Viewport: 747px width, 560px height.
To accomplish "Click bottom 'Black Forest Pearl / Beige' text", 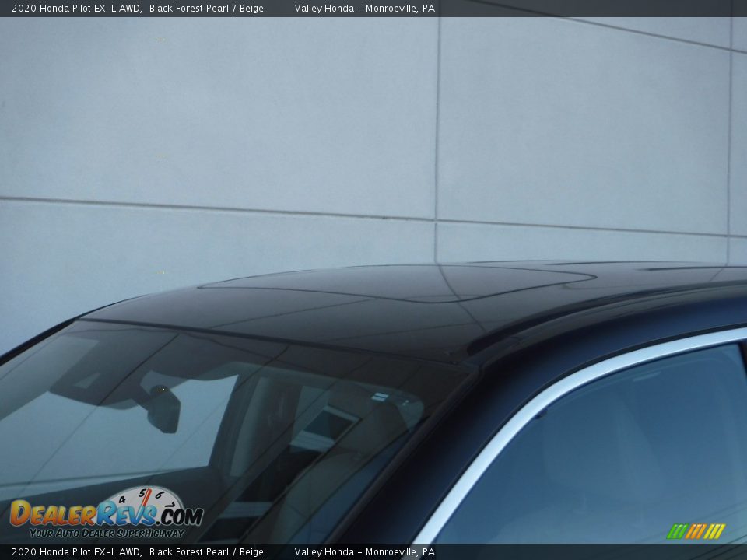I will (x=206, y=552).
